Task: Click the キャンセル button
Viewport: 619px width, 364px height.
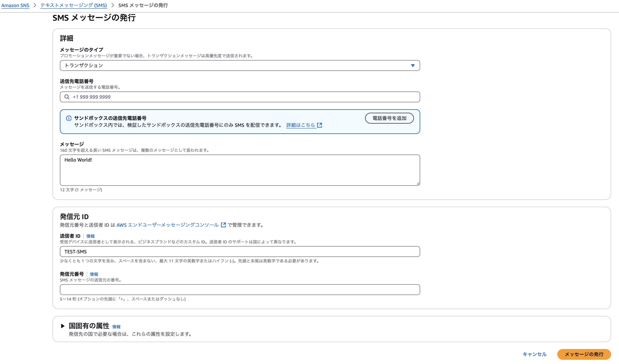Action: click(x=534, y=354)
